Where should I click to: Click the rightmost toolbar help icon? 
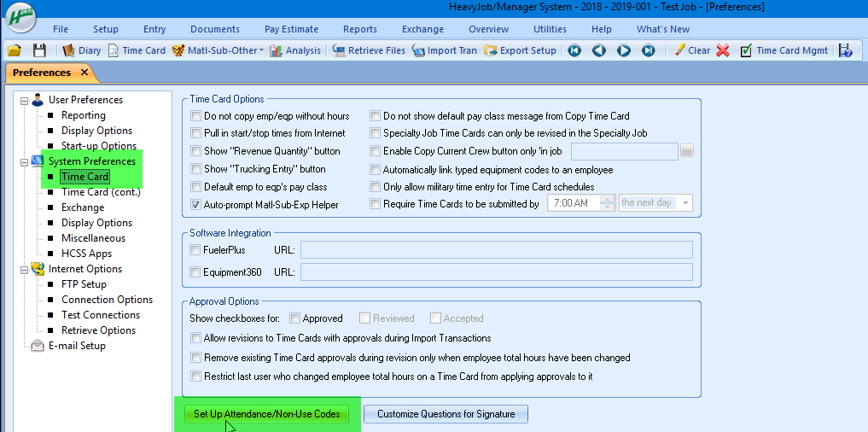(845, 50)
